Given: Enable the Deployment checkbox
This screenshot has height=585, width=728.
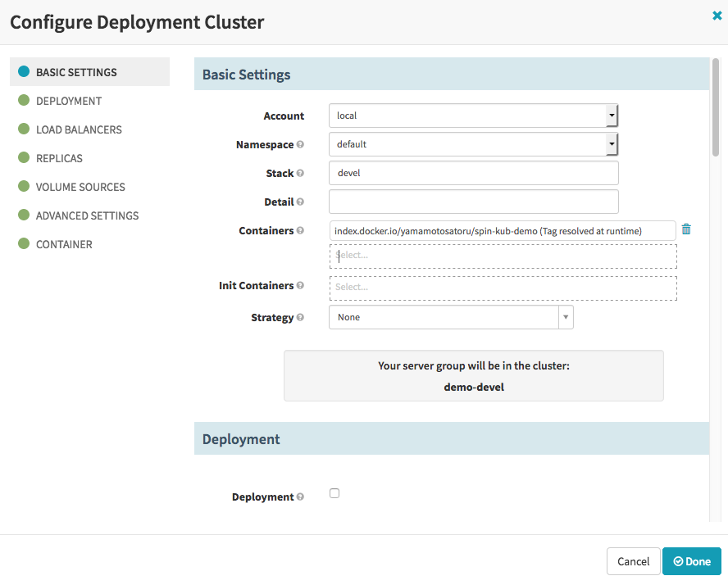Looking at the screenshot, I should pyautogui.click(x=334, y=493).
